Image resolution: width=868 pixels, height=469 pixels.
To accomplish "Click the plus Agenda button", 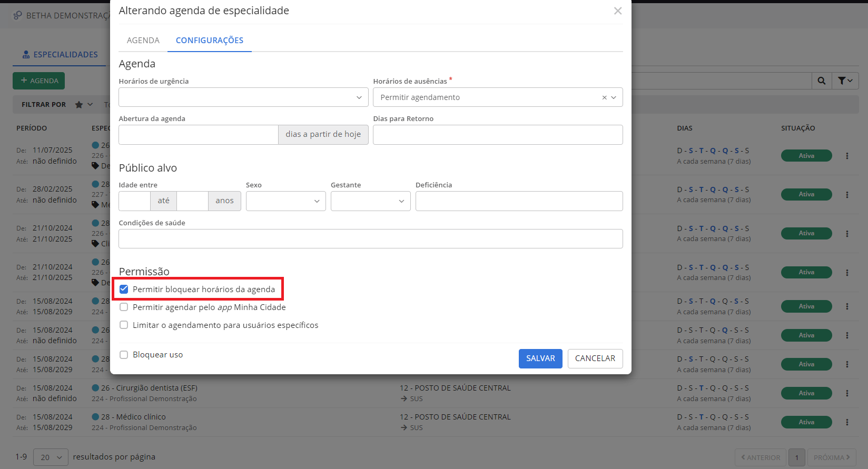I will [x=39, y=81].
